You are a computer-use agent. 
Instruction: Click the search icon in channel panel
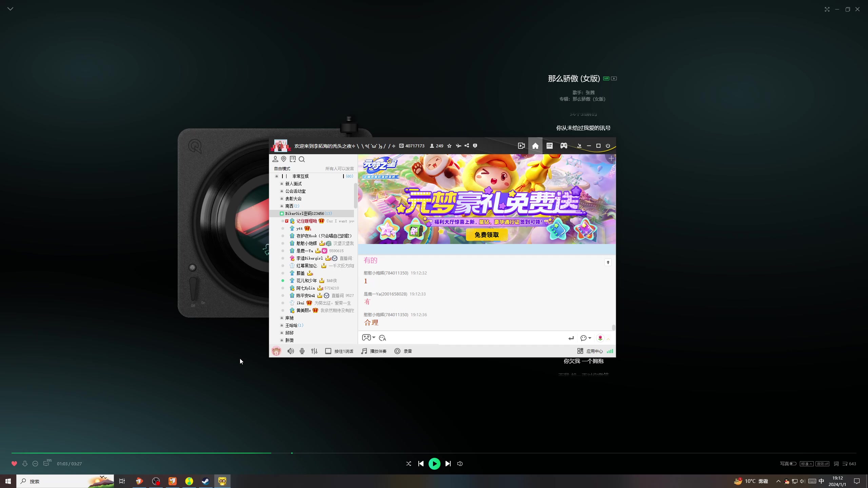pos(302,159)
